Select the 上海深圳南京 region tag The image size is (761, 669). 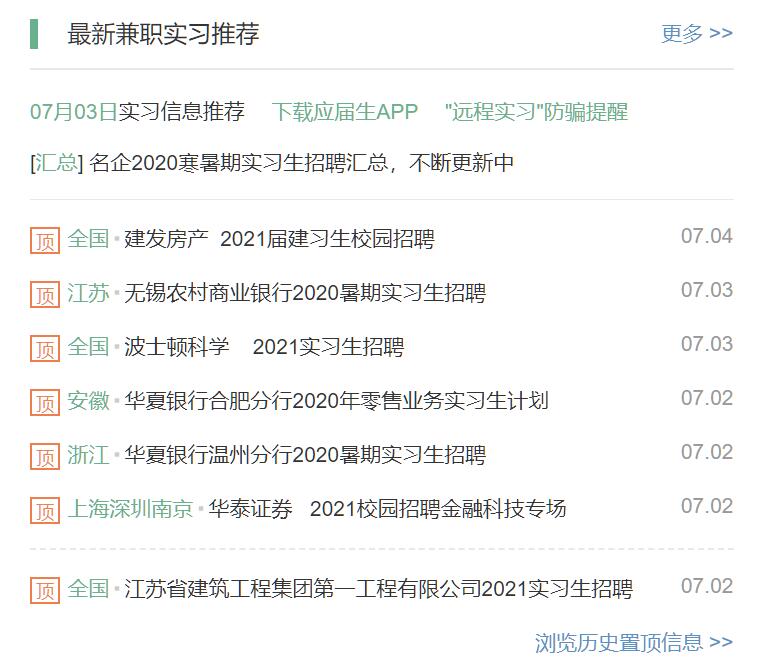tap(131, 509)
